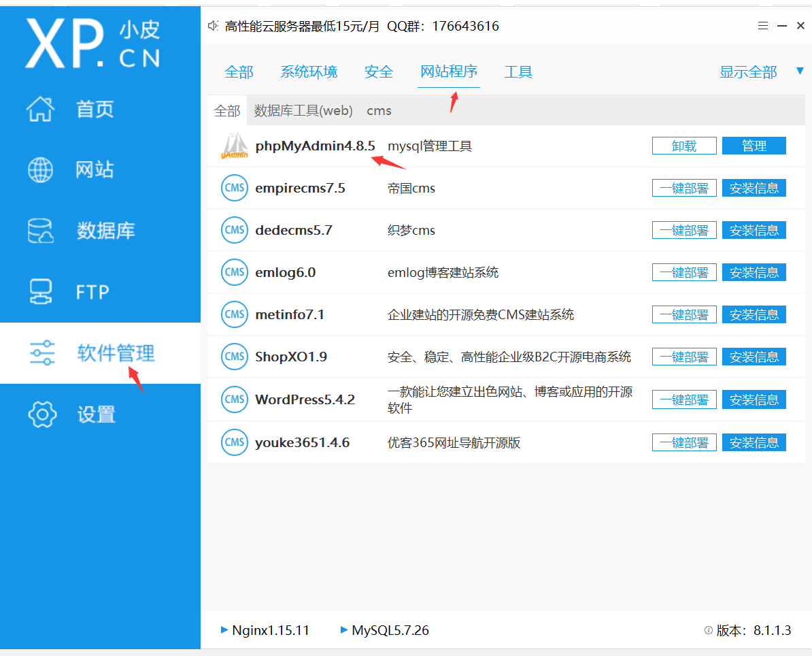Click the sliders icon for 软件管理
This screenshot has width=812, height=656.
[x=42, y=353]
